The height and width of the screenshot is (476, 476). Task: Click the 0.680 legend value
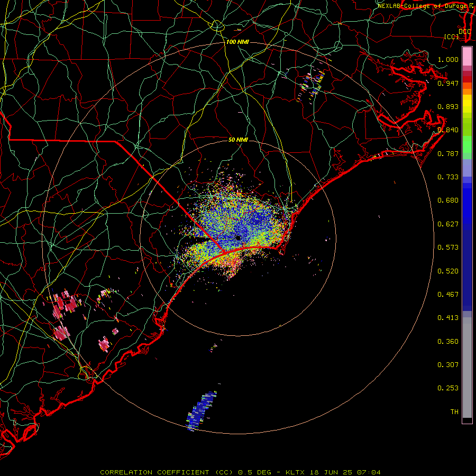pos(448,200)
